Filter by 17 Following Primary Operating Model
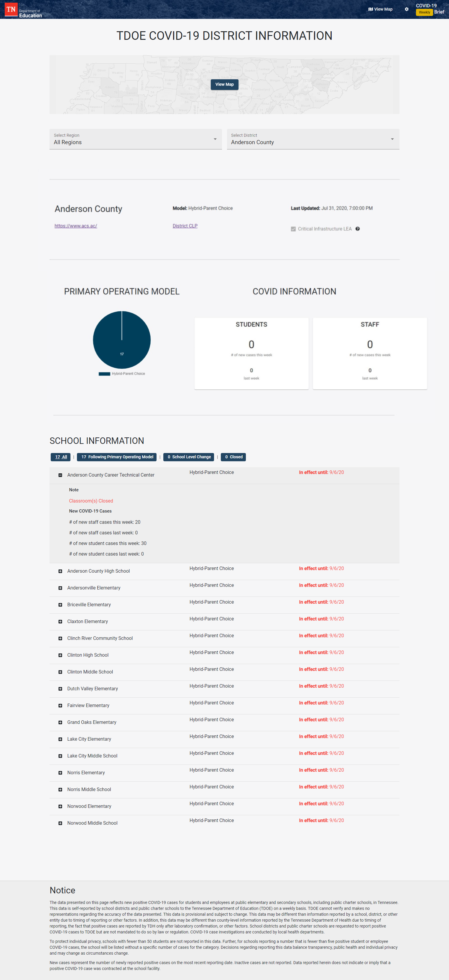 coord(117,457)
